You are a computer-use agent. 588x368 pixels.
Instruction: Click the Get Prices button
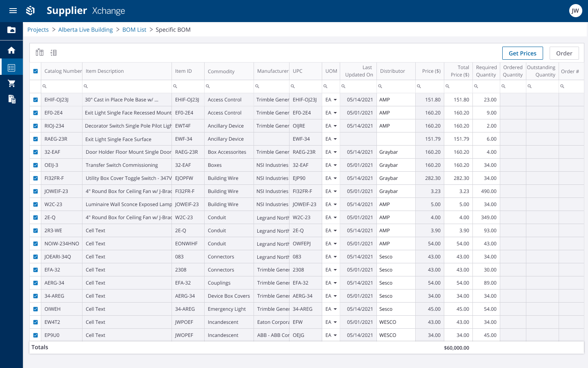(522, 53)
